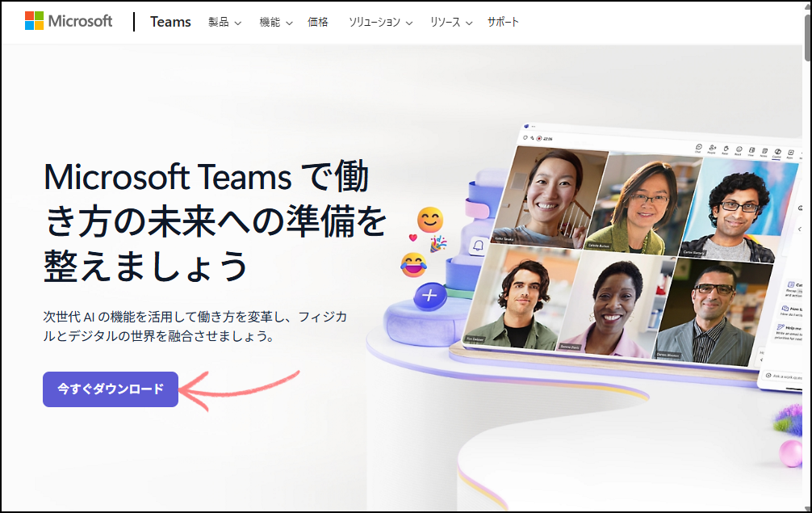Click the Teams logo inside the mockup window
812x513 pixels.
coord(526,127)
